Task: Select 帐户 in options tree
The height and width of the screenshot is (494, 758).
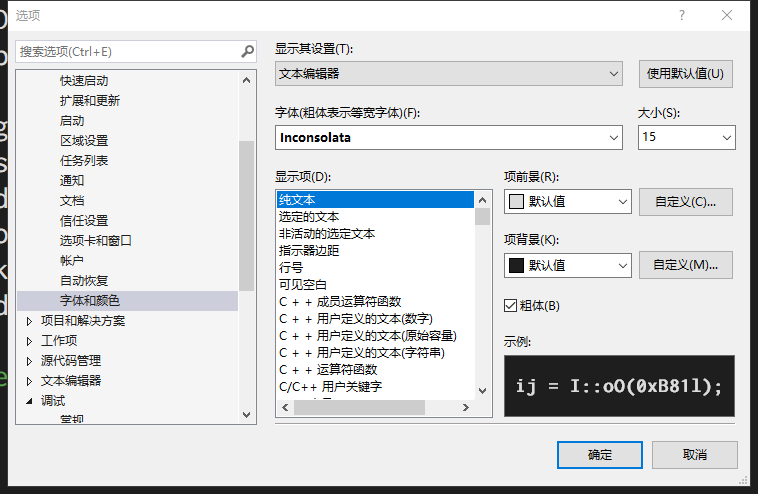Action: pyautogui.click(x=72, y=261)
